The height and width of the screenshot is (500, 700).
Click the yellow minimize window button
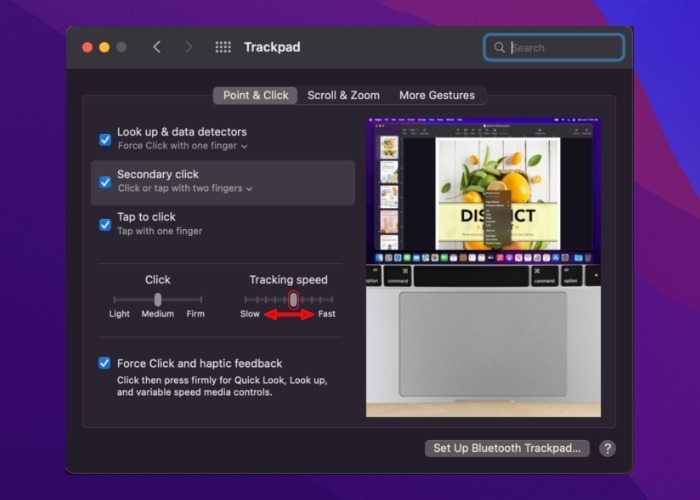(x=104, y=47)
